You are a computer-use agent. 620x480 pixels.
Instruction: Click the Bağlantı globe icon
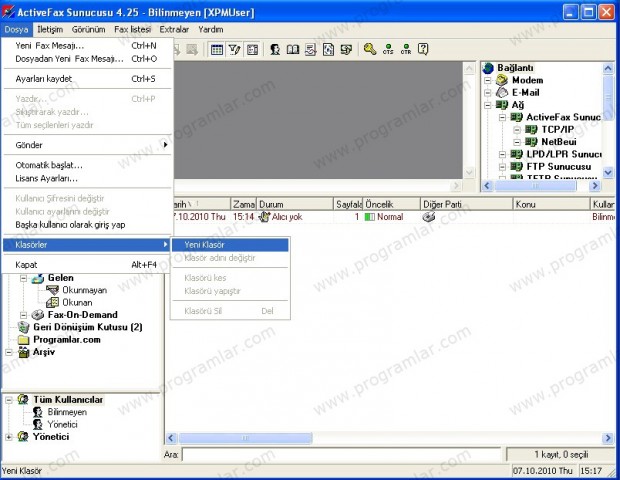point(488,68)
